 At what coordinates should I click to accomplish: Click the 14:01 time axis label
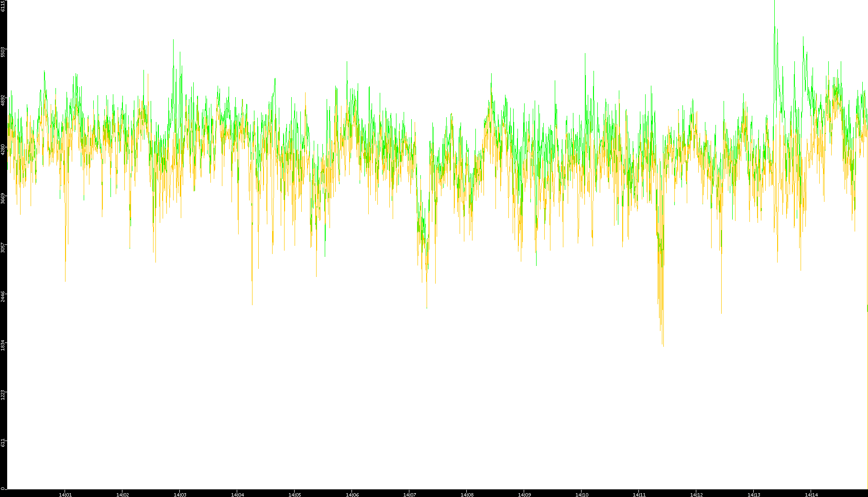point(65,495)
